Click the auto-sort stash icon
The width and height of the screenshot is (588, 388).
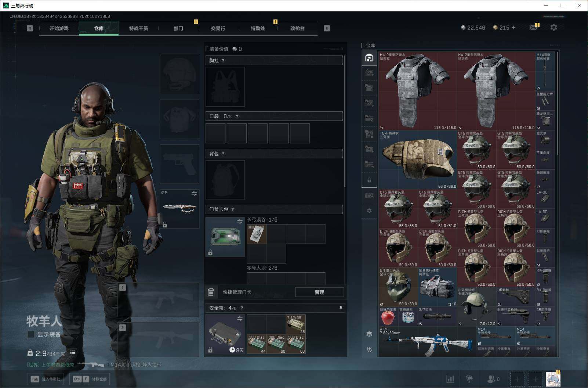click(x=369, y=349)
